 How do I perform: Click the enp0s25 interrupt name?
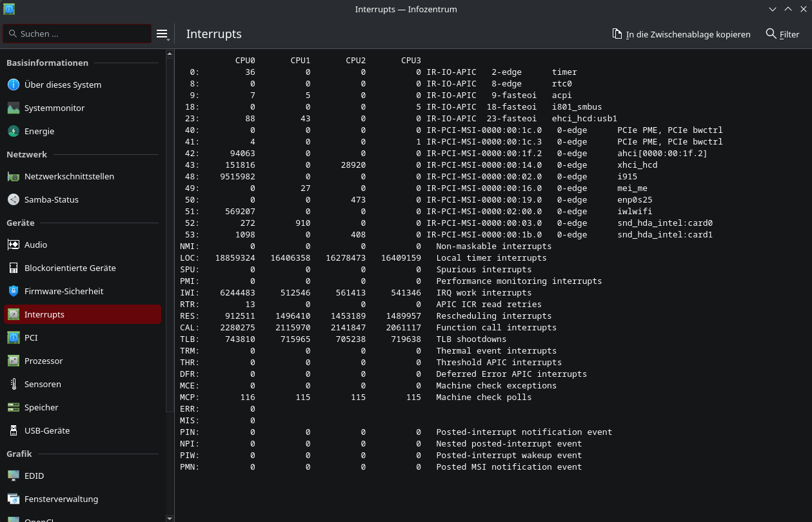[x=635, y=199]
